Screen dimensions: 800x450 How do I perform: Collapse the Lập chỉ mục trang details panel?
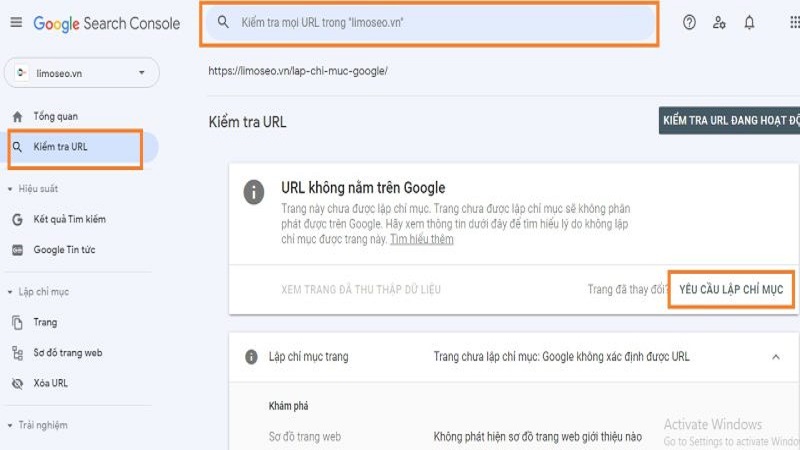[x=775, y=357]
